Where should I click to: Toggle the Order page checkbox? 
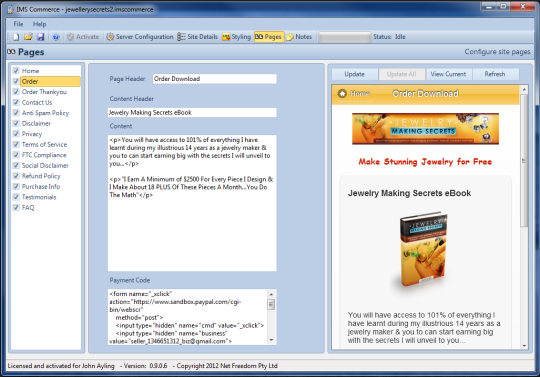(x=16, y=82)
